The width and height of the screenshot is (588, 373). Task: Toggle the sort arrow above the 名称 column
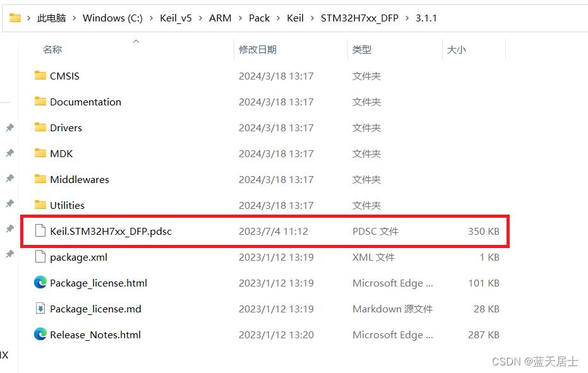136,41
